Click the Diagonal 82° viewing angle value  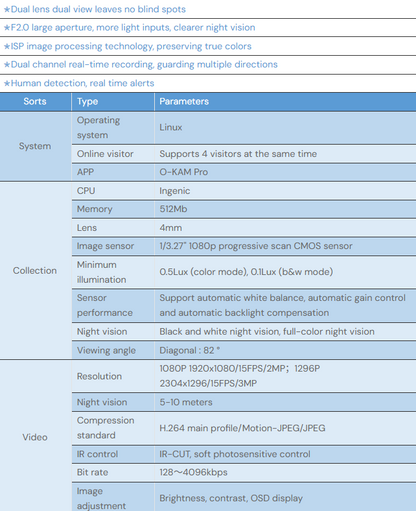pyautogui.click(x=190, y=350)
